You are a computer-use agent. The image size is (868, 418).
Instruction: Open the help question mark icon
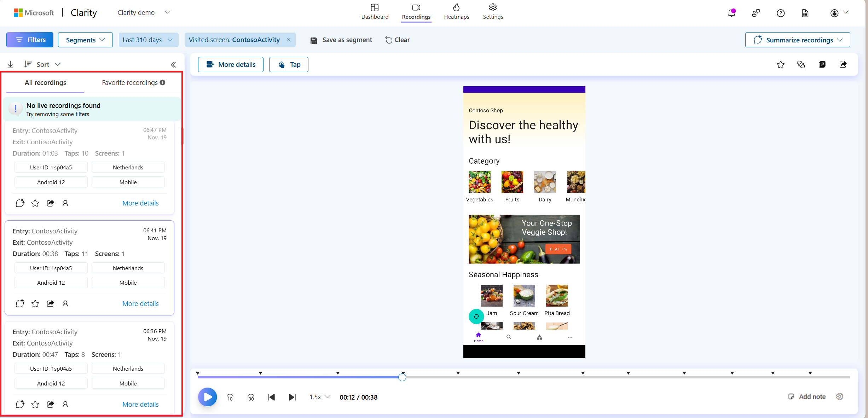[781, 13]
